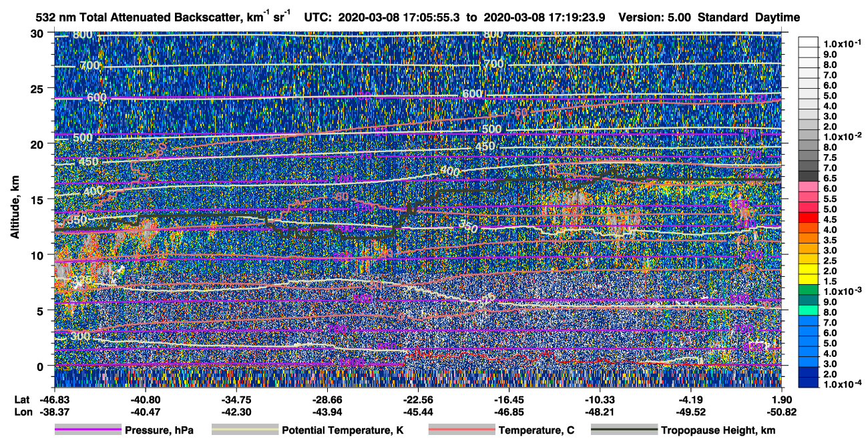Click the "Version: 5.00" text
This screenshot has height=445, width=868.
(655, 17)
